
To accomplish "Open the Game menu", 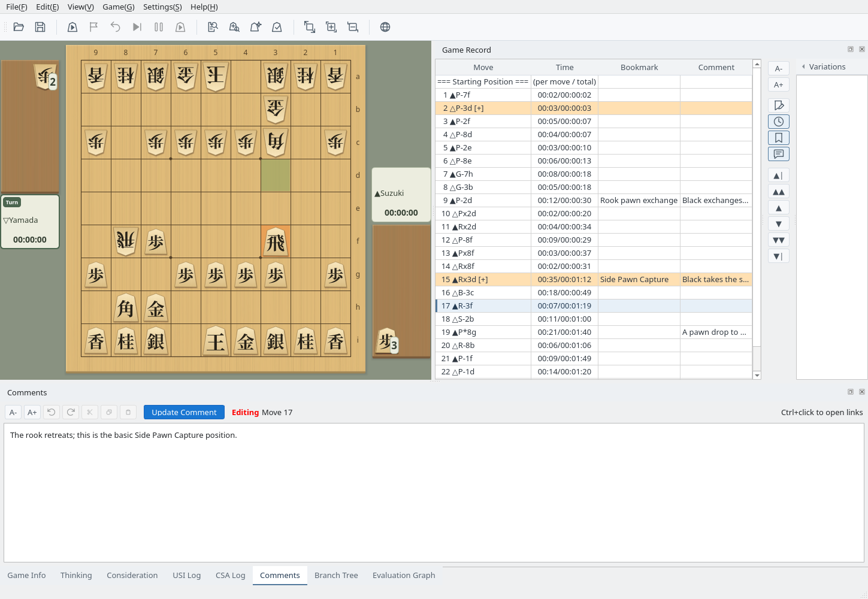I will coord(119,7).
